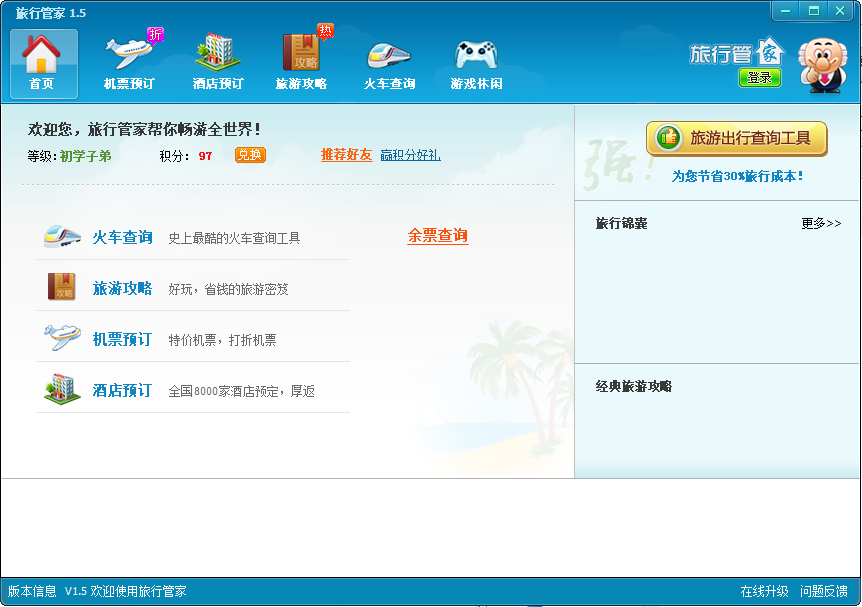862x607 pixels.
Task: Minimize the 旅行管家 window
Action: (x=786, y=10)
